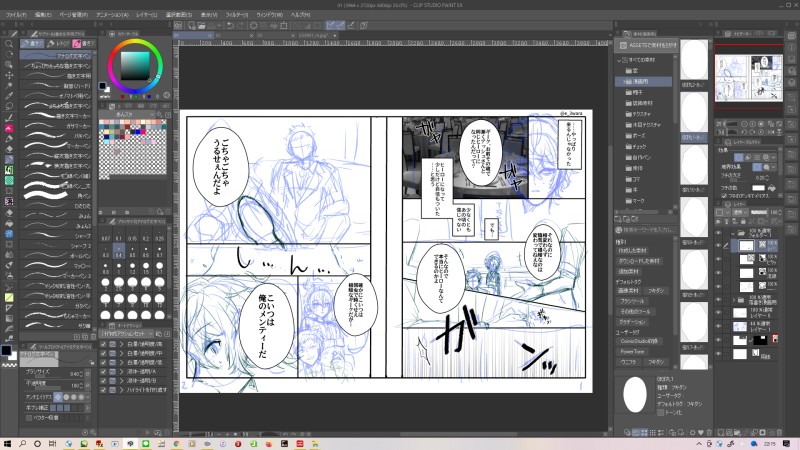Select the lime green Figure line tool

click(9, 297)
